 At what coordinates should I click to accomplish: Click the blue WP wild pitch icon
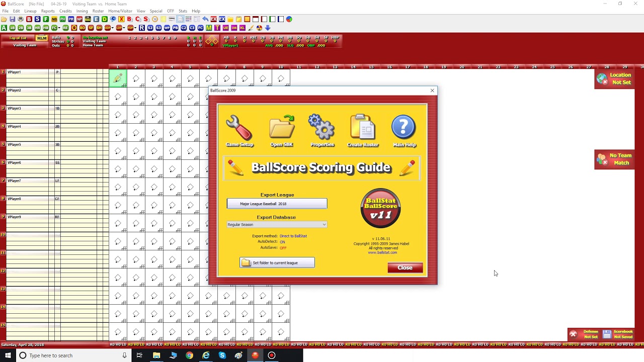[167, 28]
